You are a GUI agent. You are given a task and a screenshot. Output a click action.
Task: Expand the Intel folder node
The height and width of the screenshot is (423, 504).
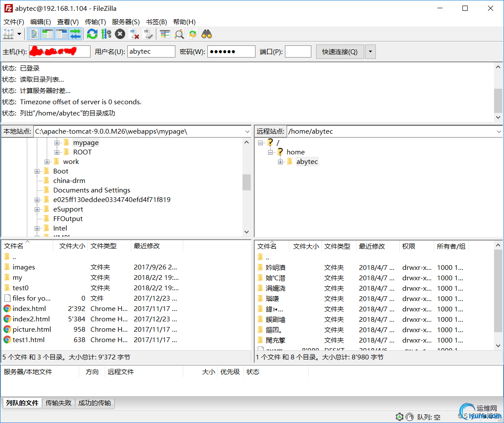pyautogui.click(x=37, y=228)
